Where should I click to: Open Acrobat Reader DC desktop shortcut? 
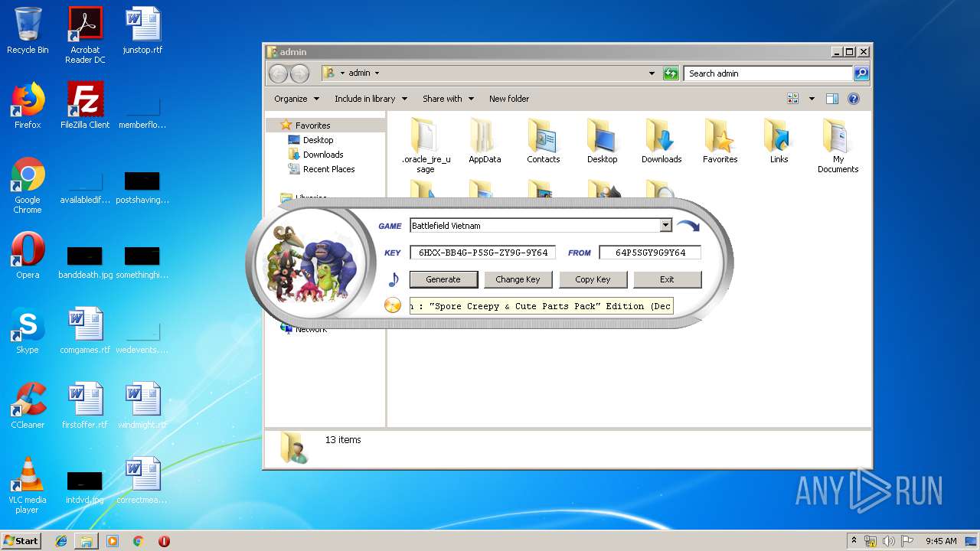pyautogui.click(x=85, y=35)
